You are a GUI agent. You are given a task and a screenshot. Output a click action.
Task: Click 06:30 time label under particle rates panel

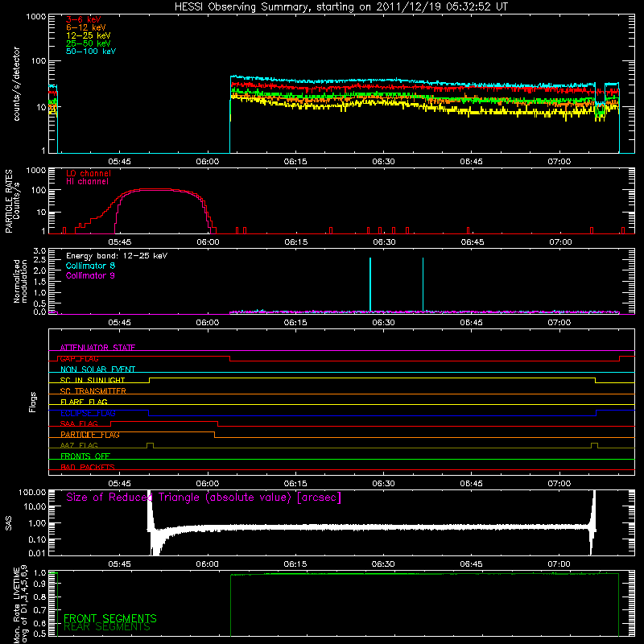[x=384, y=242]
